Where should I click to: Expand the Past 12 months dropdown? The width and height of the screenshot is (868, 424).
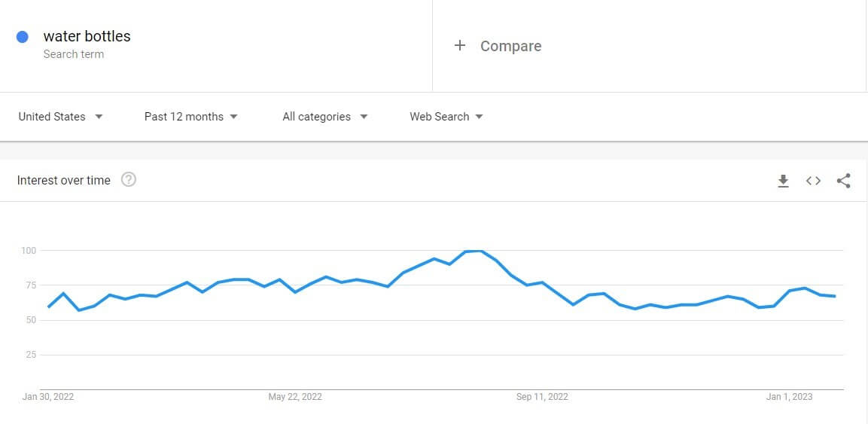point(190,117)
